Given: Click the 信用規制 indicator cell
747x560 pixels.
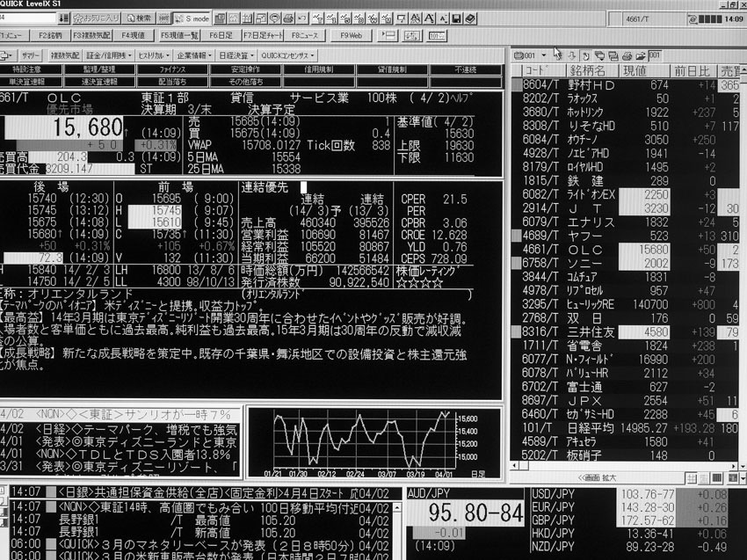Looking at the screenshot, I should 319,69.
